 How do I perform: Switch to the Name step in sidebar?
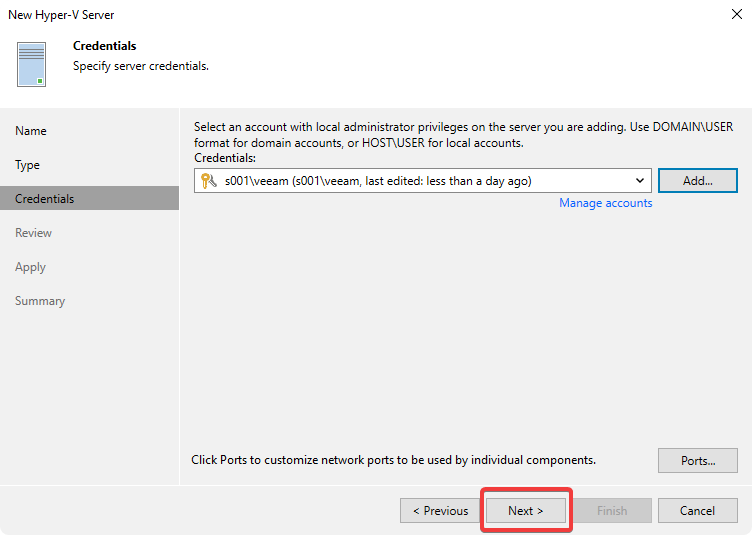[31, 131]
